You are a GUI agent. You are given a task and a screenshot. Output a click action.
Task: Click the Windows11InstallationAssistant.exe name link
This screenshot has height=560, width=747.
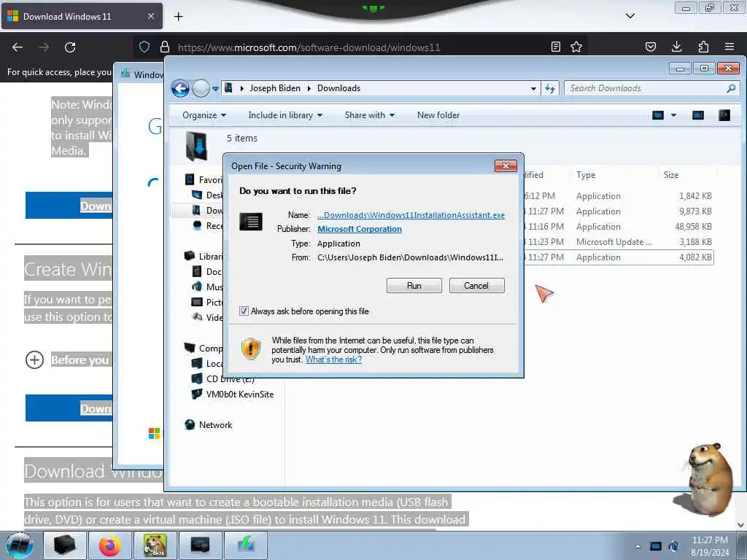click(x=411, y=215)
